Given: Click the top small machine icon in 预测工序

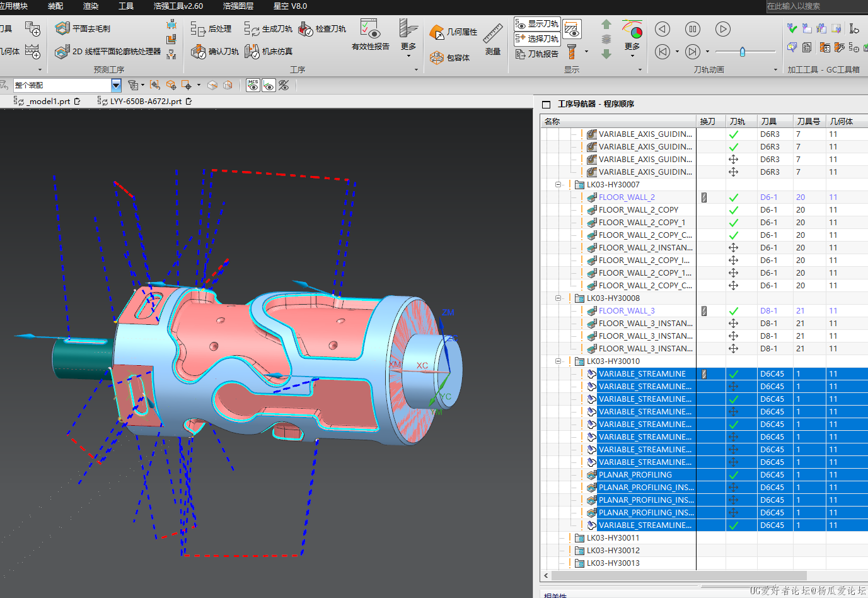Looking at the screenshot, I should 171,25.
